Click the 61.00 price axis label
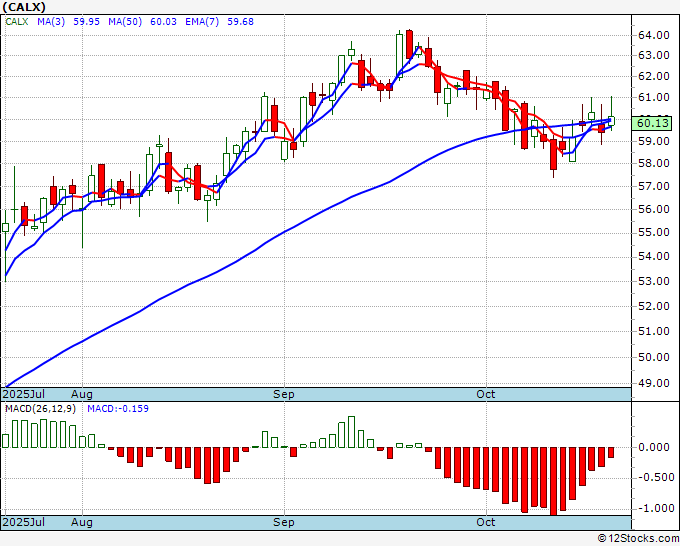The image size is (680, 546). tap(654, 97)
